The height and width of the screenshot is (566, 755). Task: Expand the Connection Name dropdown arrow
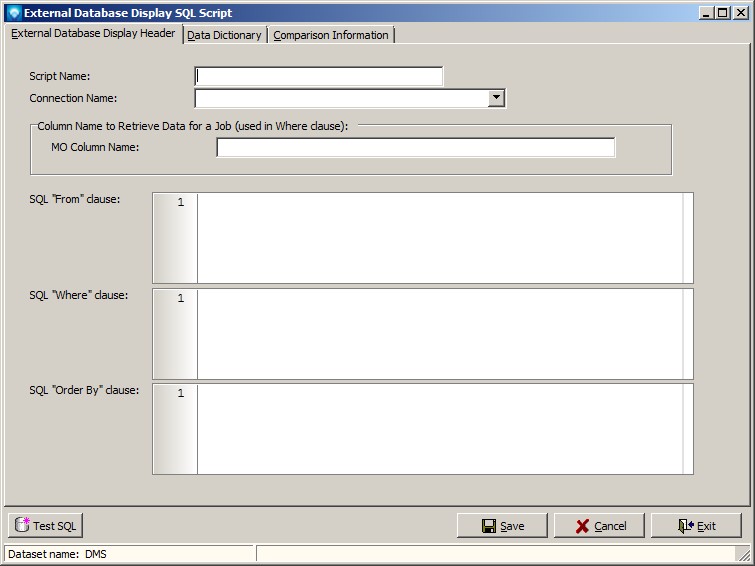coord(496,98)
